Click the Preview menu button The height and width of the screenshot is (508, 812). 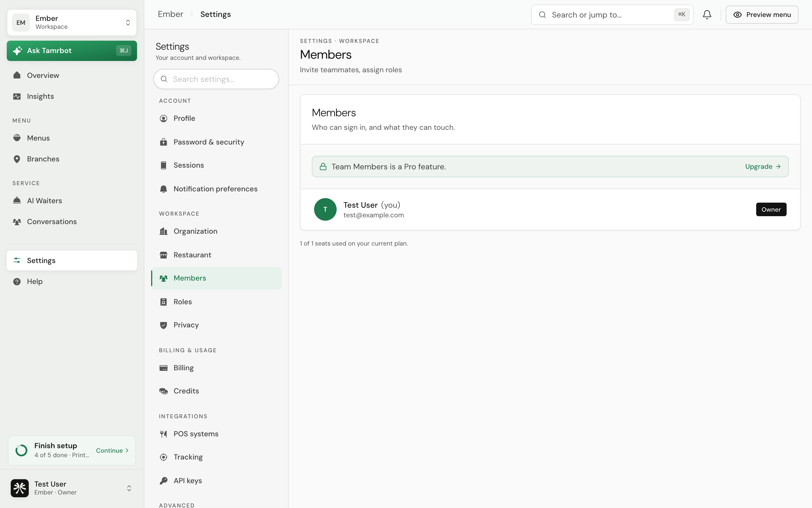point(762,15)
